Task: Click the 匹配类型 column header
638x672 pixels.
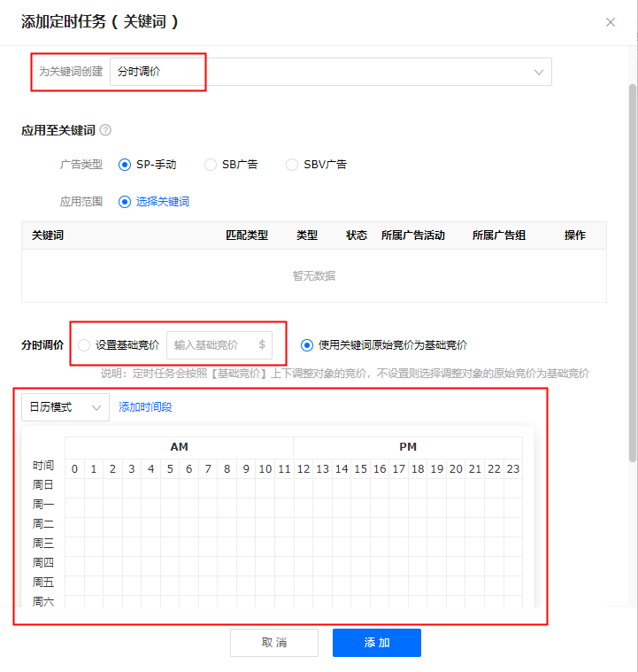Action: (247, 236)
